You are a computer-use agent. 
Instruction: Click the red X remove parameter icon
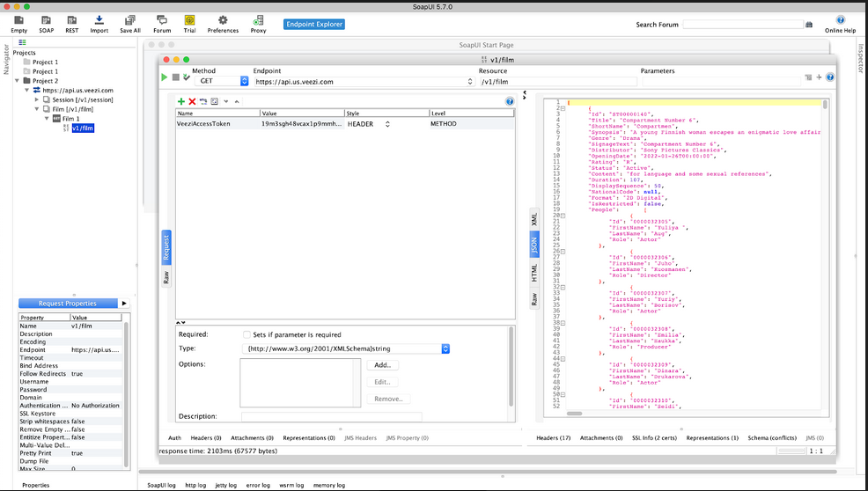192,102
